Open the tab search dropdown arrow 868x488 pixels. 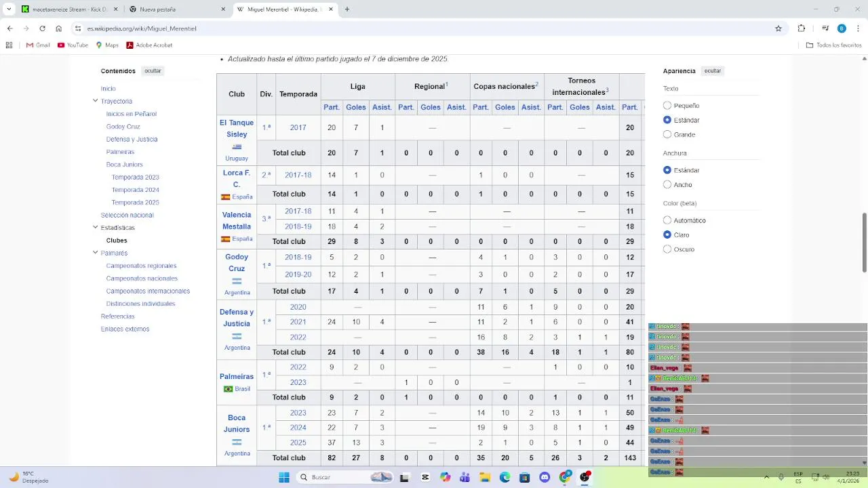tap(9, 9)
